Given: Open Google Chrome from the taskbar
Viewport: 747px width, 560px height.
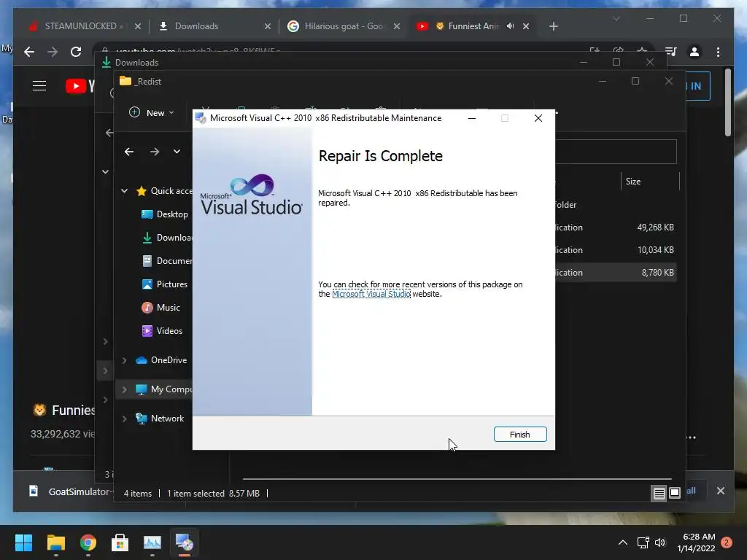Looking at the screenshot, I should click(x=88, y=542).
